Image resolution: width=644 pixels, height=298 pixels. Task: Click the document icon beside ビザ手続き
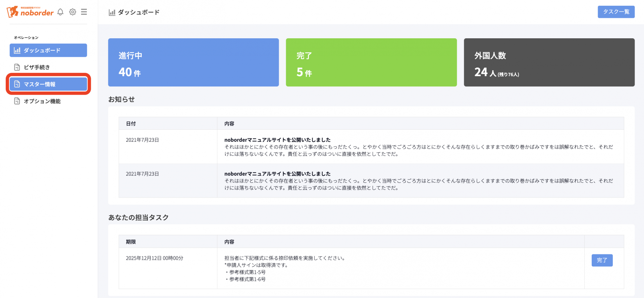[x=17, y=67]
